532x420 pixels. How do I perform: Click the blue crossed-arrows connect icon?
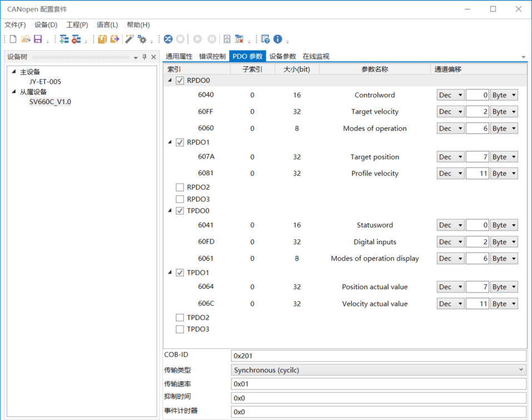[168, 39]
